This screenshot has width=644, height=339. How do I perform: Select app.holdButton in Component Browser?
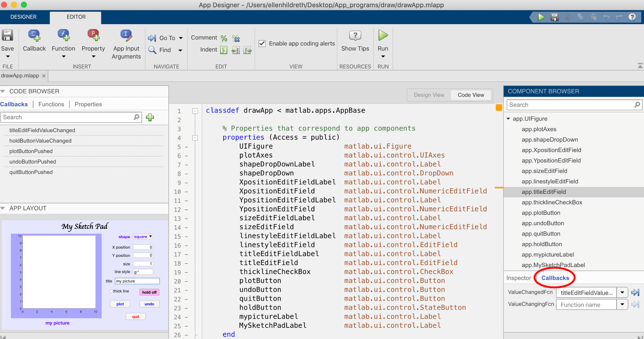[541, 244]
